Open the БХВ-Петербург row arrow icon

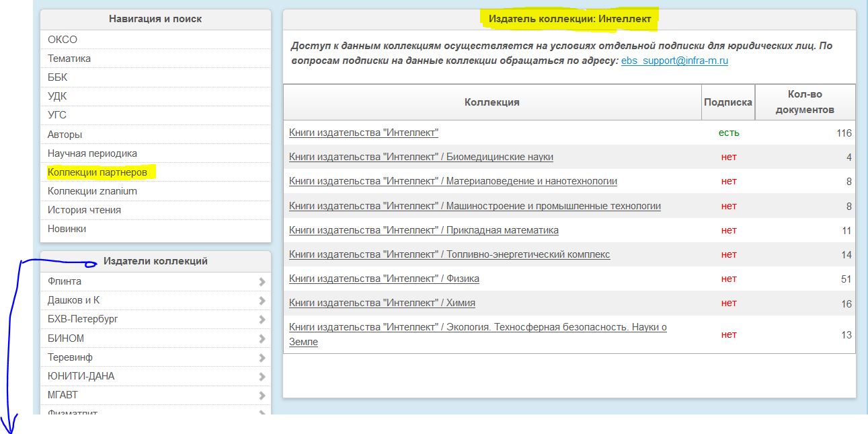tap(262, 320)
